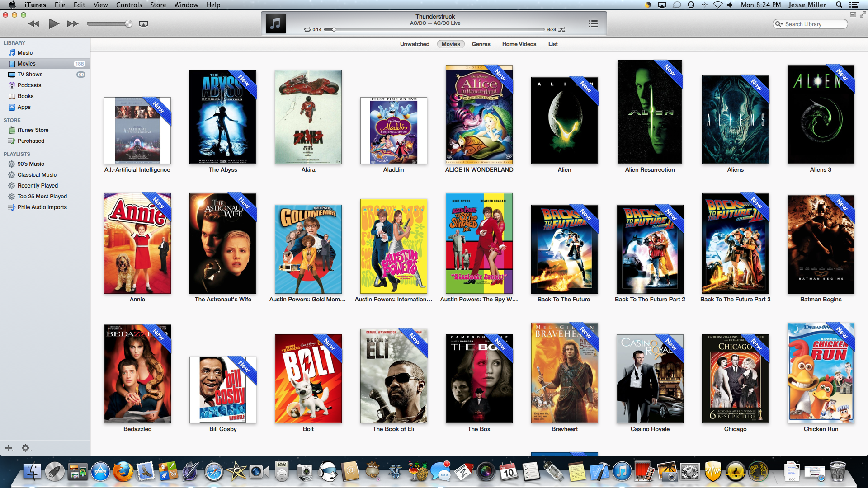
Task: Open the Up Next list icon
Action: click(x=594, y=24)
